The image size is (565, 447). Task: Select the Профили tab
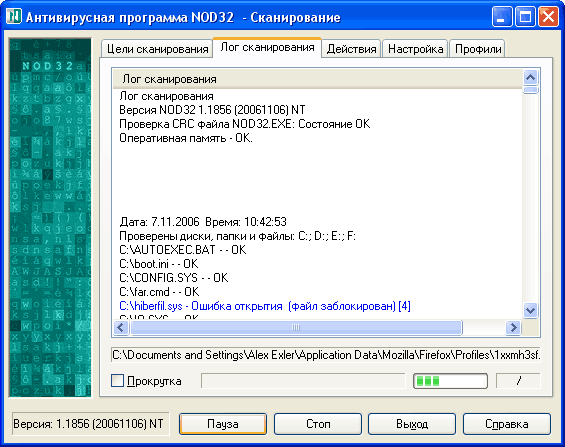[x=478, y=49]
